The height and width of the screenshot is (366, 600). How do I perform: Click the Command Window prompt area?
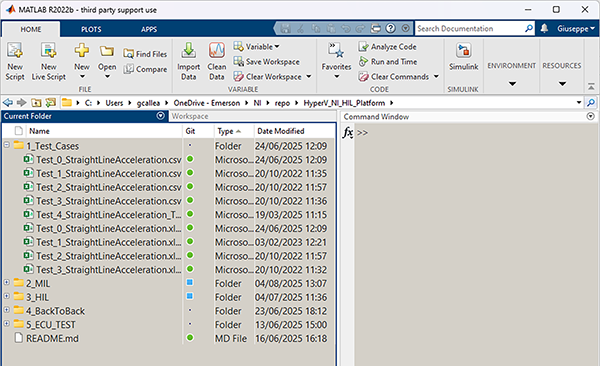coord(476,245)
